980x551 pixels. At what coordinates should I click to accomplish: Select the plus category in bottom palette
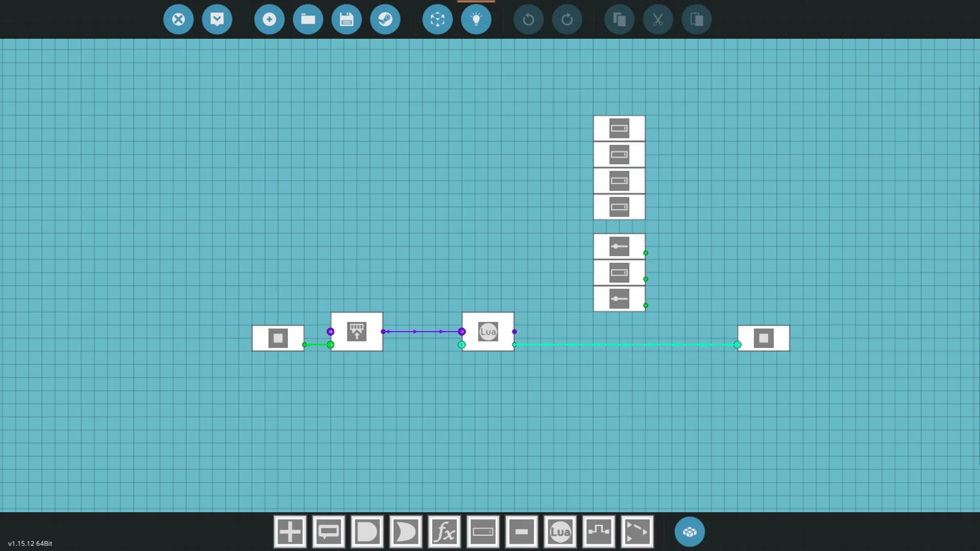pos(290,532)
